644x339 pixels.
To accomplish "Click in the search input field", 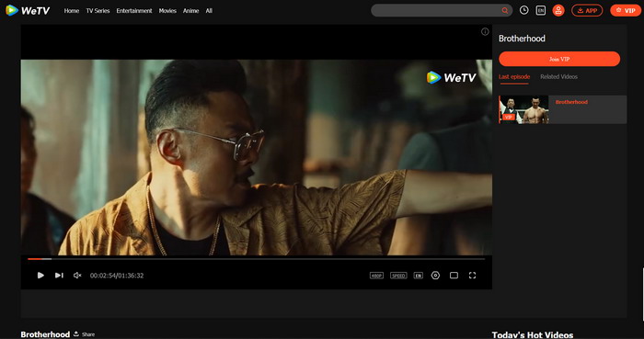I will (x=436, y=10).
